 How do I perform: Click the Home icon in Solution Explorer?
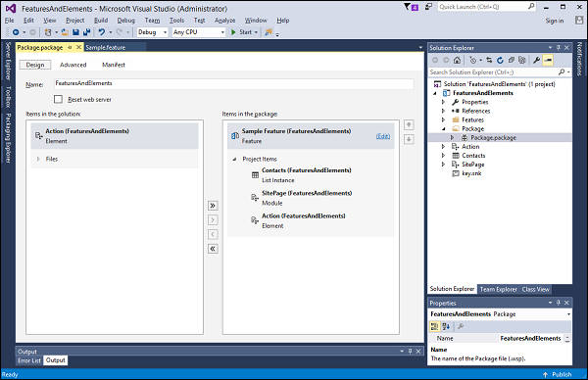457,60
